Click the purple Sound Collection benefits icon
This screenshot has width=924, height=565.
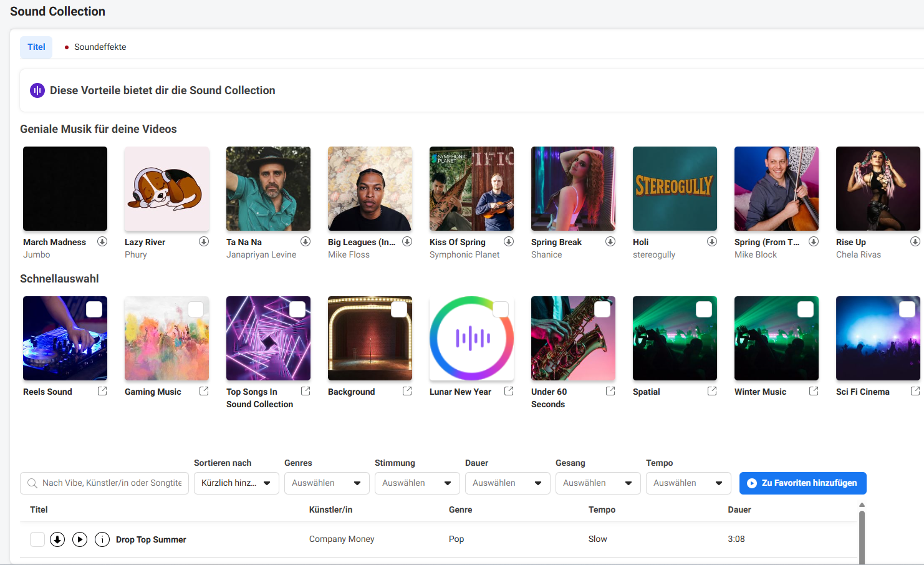point(37,90)
